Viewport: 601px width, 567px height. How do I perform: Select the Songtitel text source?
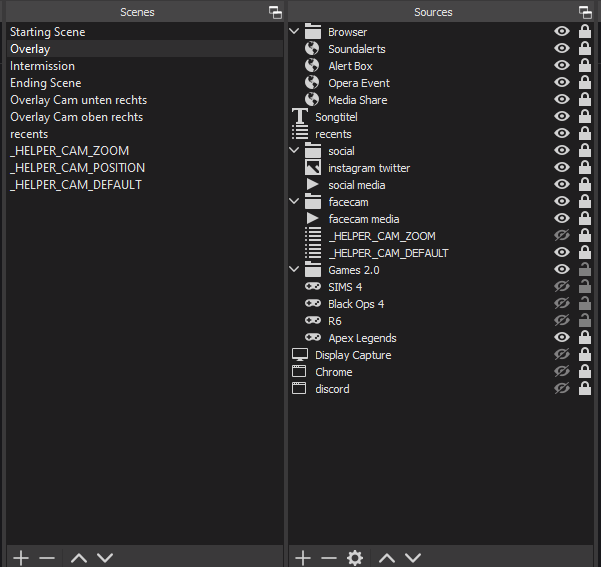pyautogui.click(x=335, y=117)
